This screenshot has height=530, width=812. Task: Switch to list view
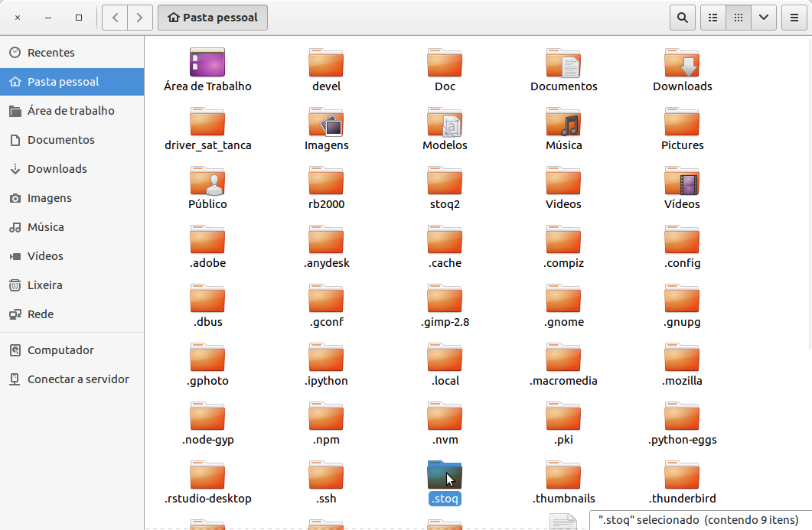(x=713, y=18)
